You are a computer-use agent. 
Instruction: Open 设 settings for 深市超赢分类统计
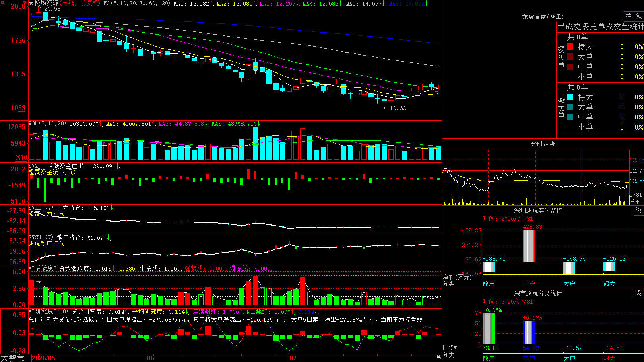click(x=639, y=293)
